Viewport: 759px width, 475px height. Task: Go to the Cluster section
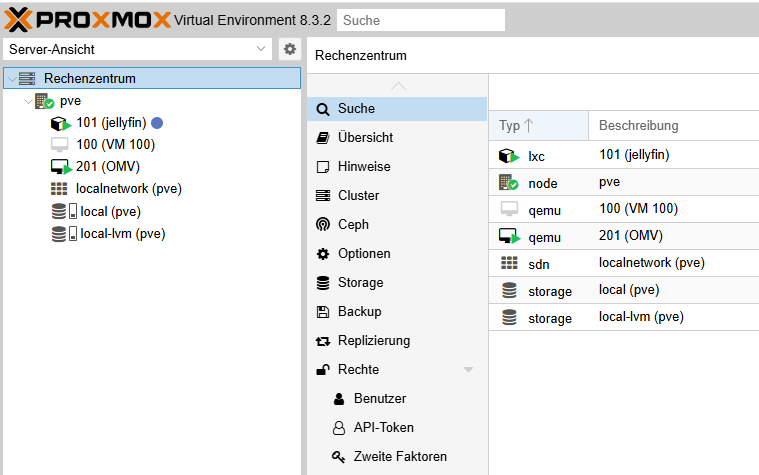pos(358,196)
